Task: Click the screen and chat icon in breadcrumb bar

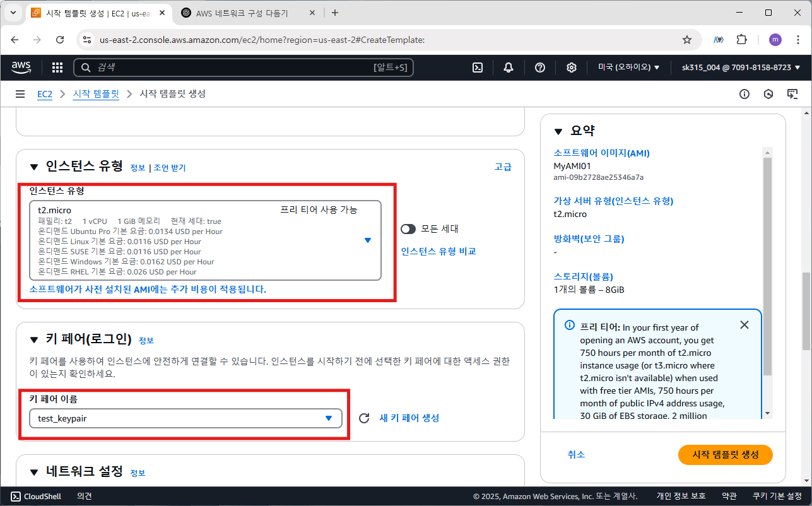Action: (792, 94)
